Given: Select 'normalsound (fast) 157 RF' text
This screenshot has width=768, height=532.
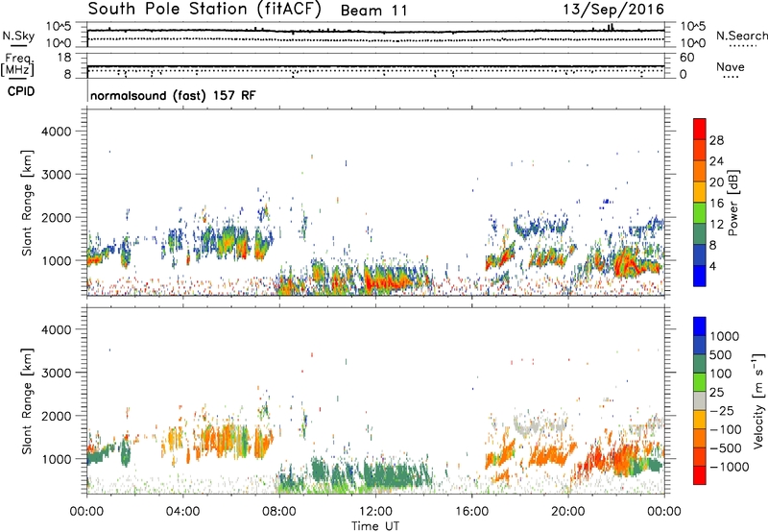Looking at the screenshot, I should click(173, 95).
